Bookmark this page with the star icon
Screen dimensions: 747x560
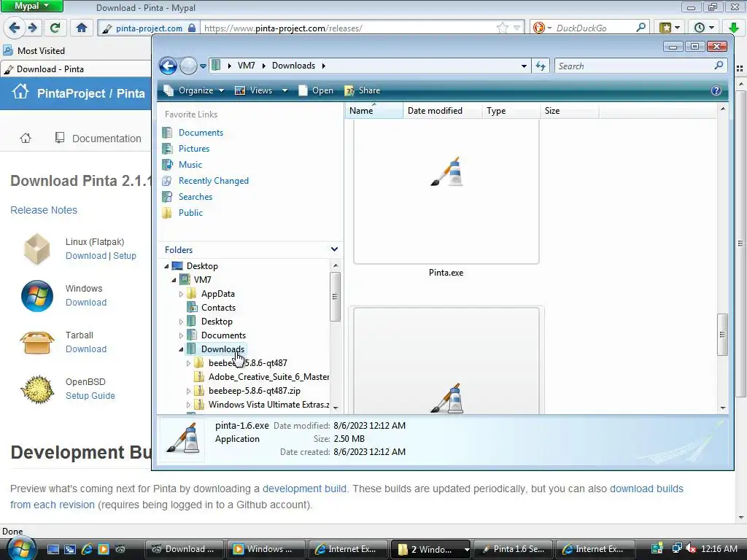click(502, 28)
